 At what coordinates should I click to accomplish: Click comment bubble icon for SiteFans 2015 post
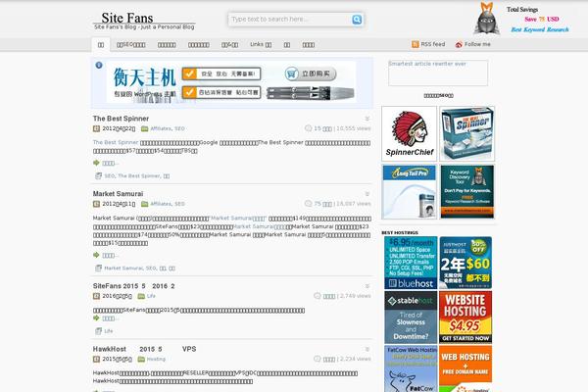click(x=318, y=296)
